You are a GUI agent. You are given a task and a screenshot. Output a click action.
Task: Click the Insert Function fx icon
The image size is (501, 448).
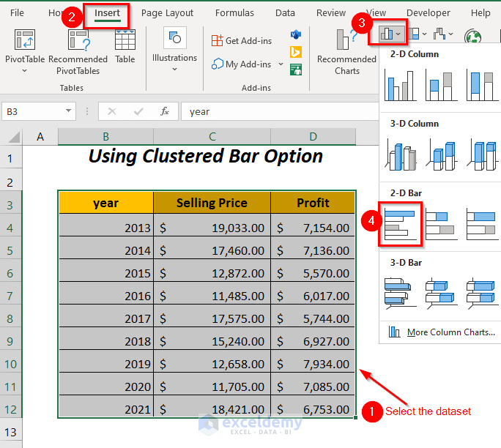165,111
